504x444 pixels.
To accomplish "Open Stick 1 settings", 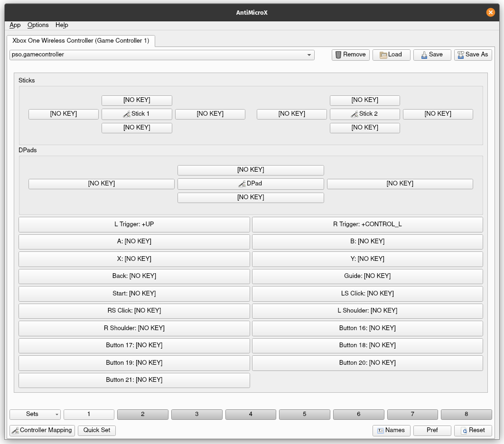I will (x=137, y=114).
